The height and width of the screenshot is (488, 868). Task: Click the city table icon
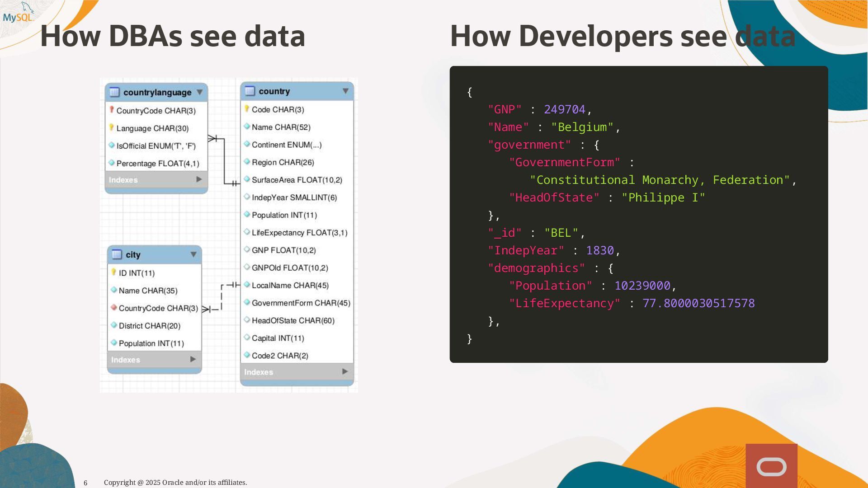pyautogui.click(x=117, y=254)
